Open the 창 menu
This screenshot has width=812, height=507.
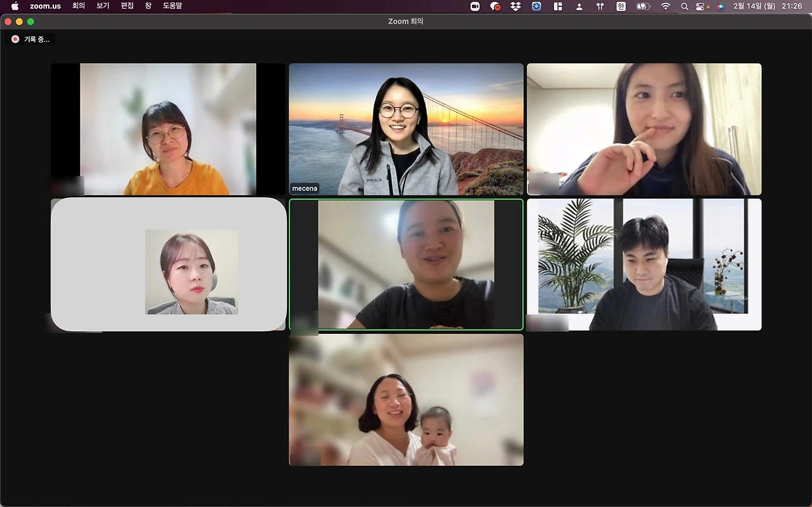coord(148,6)
